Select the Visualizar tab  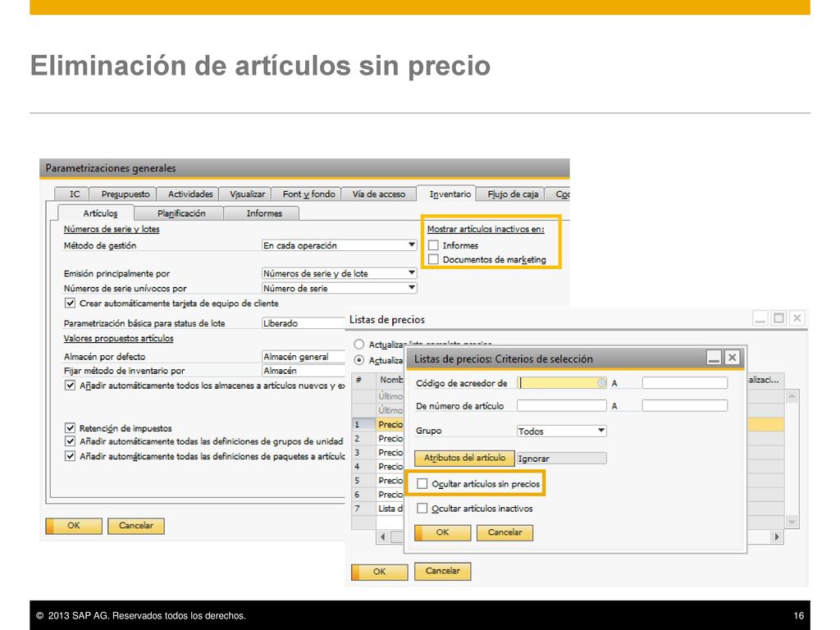(x=247, y=194)
